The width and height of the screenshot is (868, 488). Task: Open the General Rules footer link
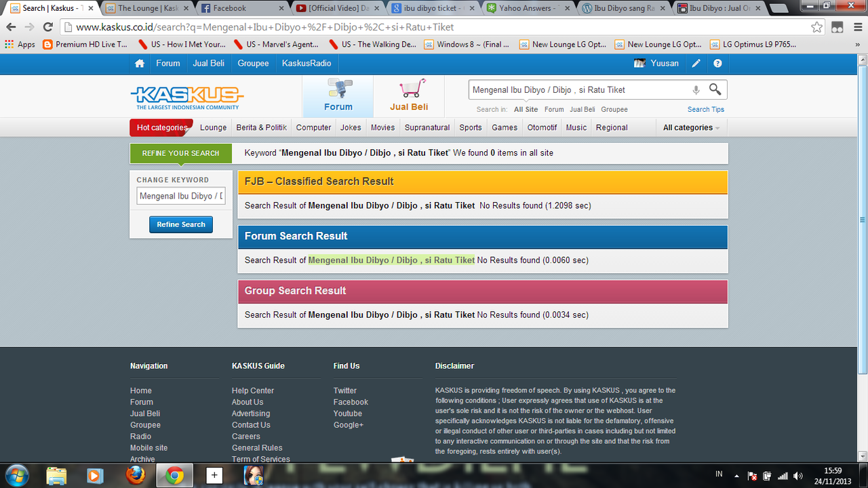(257, 448)
